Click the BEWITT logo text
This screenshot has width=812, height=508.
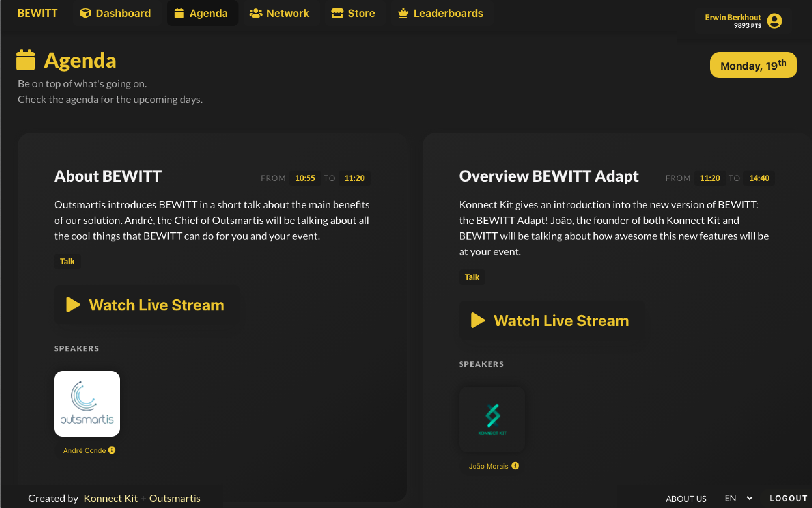click(38, 13)
